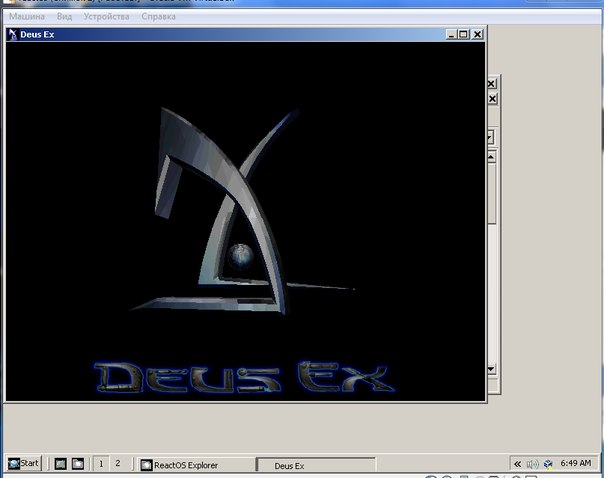Switch to virtual desktop 2
604x478 pixels.
click(118, 464)
